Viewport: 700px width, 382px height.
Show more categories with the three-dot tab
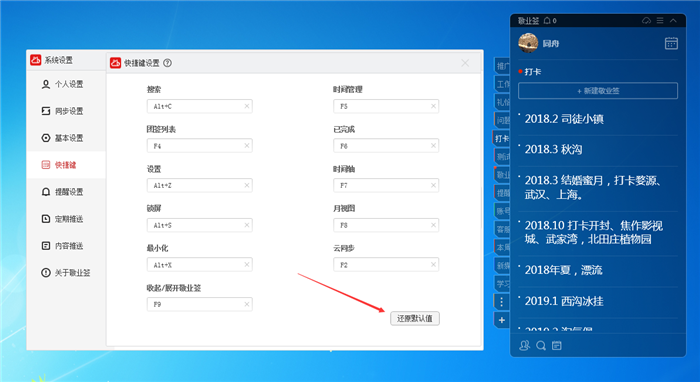pyautogui.click(x=502, y=302)
